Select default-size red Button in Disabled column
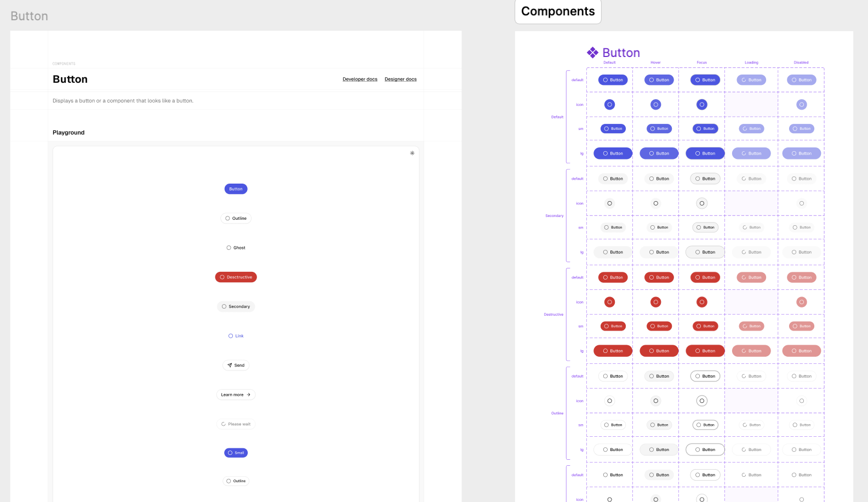Screen dimensions: 868x502 pos(802,277)
